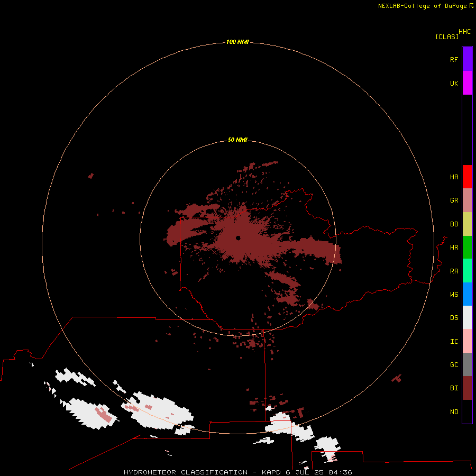Click the "HR" legend label

point(454,248)
